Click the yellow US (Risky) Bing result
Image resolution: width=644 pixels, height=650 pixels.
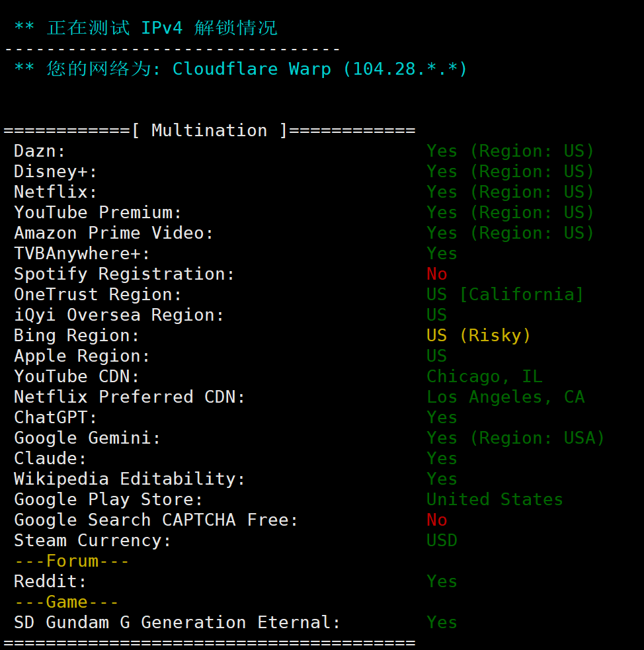[479, 336]
